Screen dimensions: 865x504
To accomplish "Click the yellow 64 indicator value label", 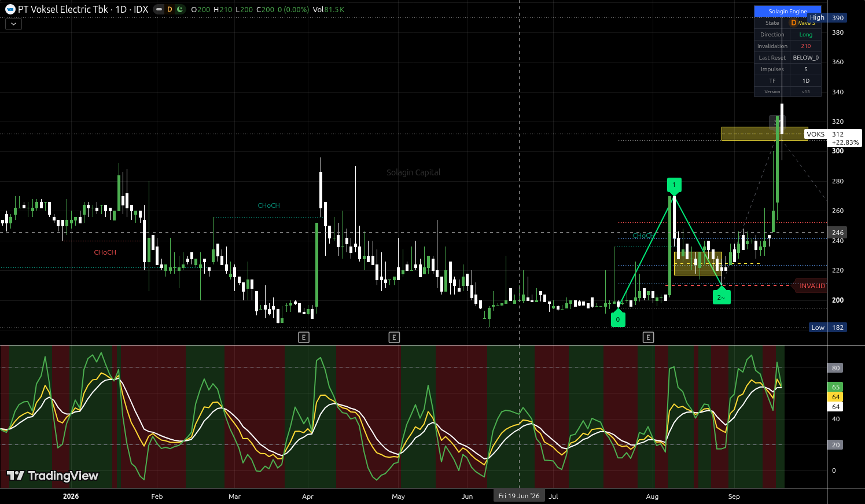I will pos(835,397).
